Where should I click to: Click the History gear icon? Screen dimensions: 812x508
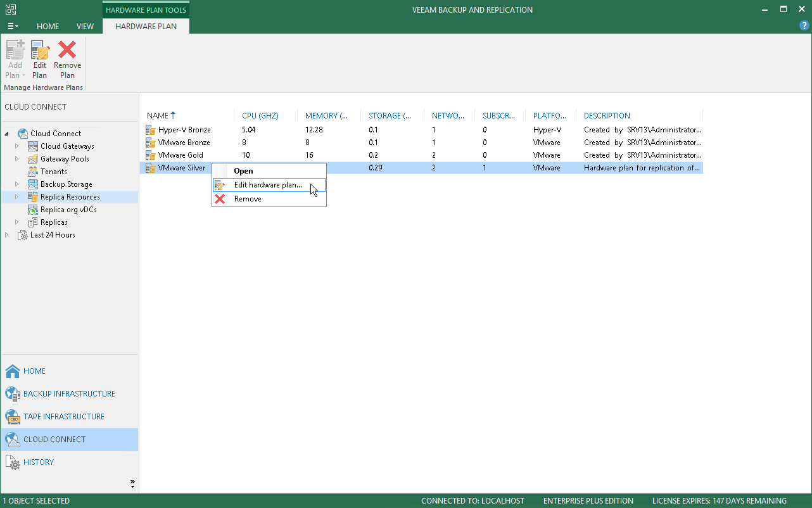(x=13, y=462)
